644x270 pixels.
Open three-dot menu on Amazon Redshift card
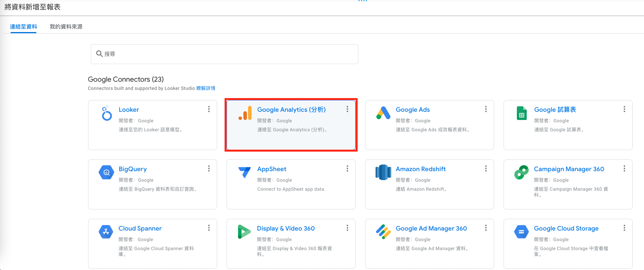coord(486,168)
